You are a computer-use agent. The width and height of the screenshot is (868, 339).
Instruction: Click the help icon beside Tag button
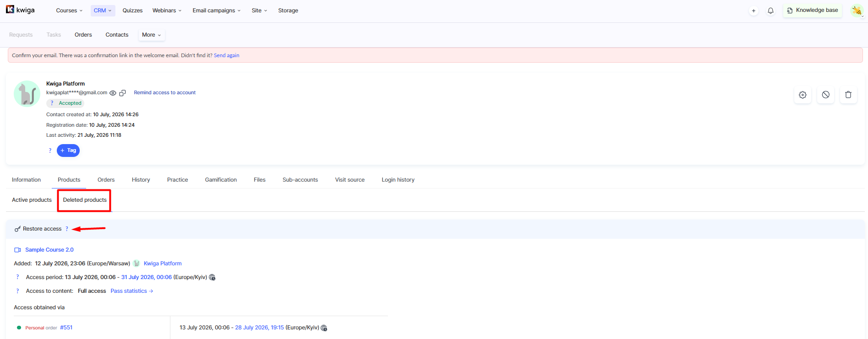[50, 151]
